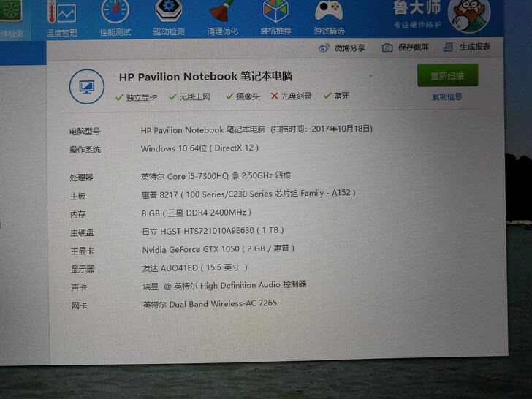Open 性能测试 performance test gauge

point(115,18)
